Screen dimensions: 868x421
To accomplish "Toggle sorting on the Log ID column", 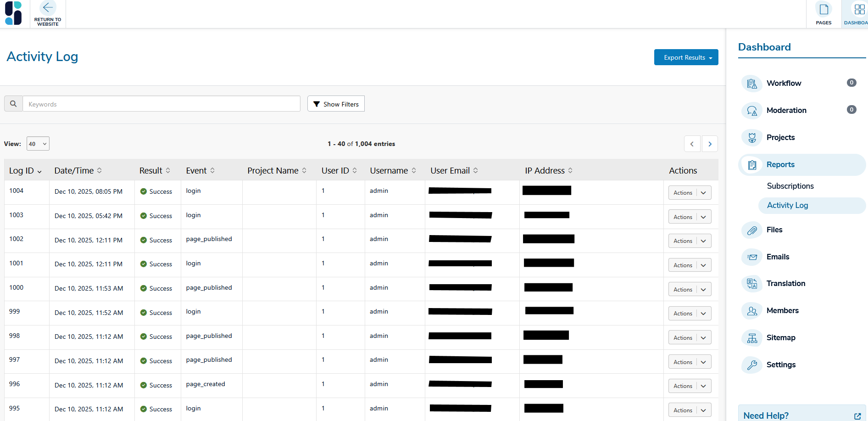I will pos(25,171).
